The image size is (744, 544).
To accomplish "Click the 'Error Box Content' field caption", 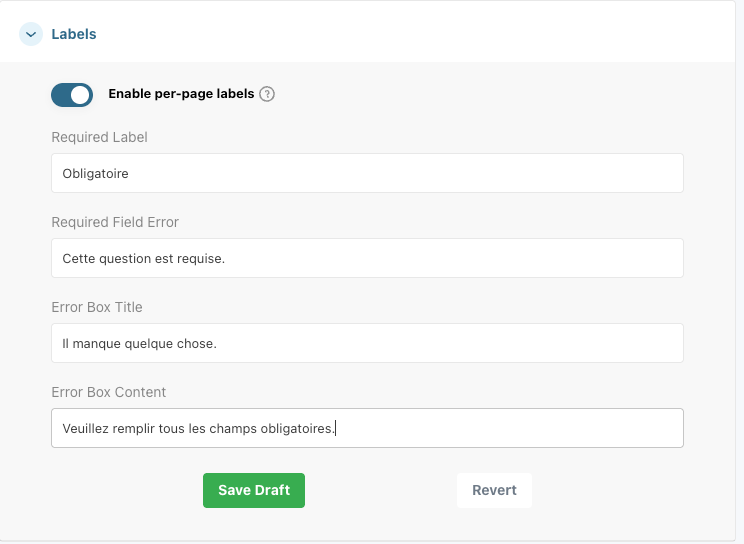I will click(x=108, y=392).
